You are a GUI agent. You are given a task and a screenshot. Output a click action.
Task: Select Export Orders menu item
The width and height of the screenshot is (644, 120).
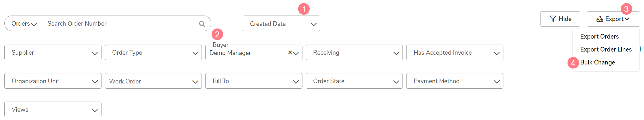click(x=599, y=37)
